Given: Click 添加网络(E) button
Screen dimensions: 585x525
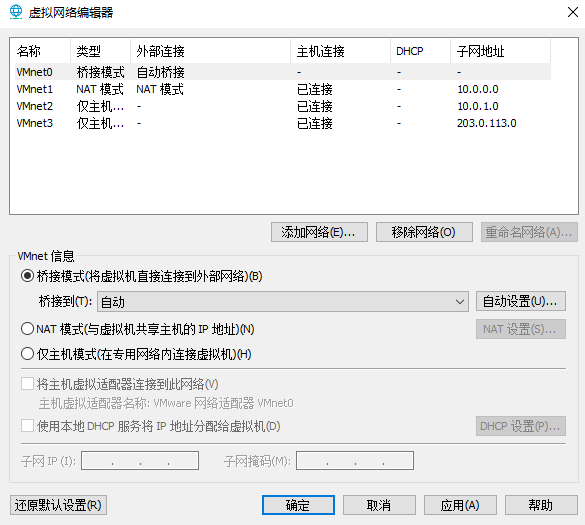Looking at the screenshot, I should tap(319, 232).
